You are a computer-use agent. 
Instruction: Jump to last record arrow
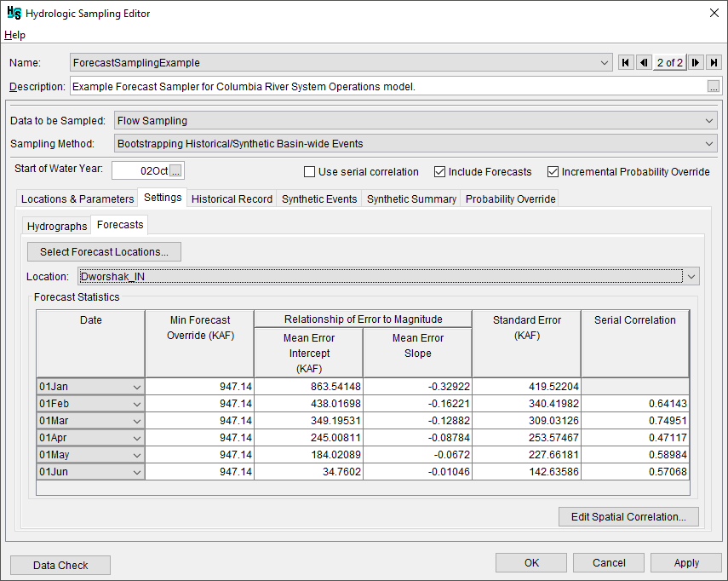tap(714, 62)
